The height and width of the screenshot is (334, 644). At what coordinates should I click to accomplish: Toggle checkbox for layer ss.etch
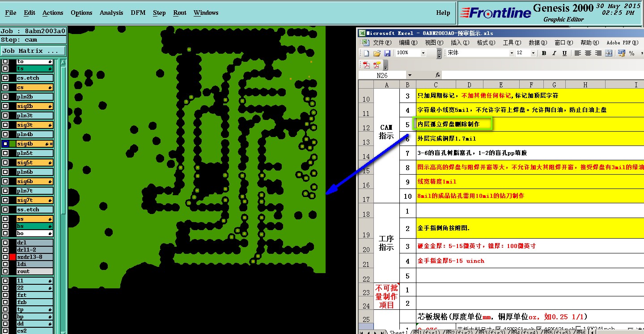pos(5,210)
